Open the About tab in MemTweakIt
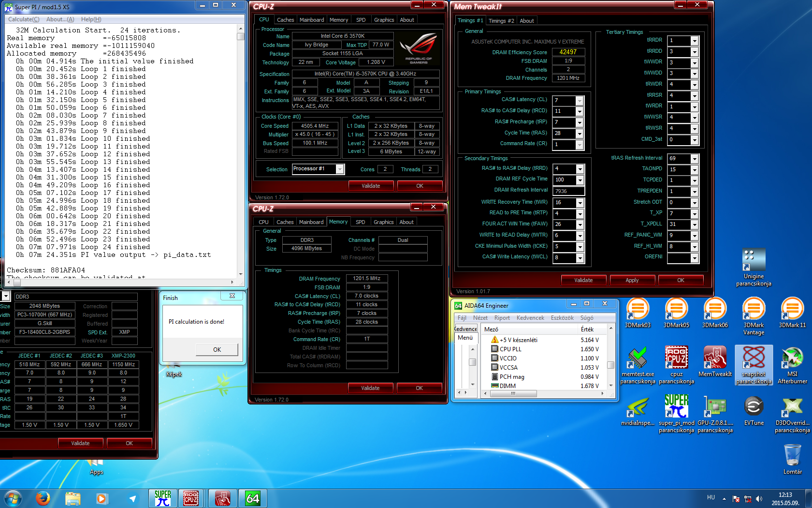The height and width of the screenshot is (508, 812). coord(527,21)
